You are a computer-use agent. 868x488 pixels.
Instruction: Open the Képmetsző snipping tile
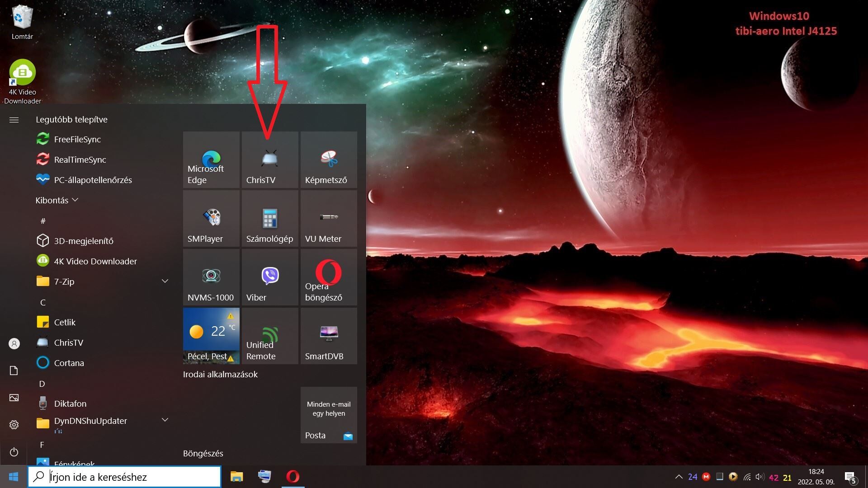point(329,160)
